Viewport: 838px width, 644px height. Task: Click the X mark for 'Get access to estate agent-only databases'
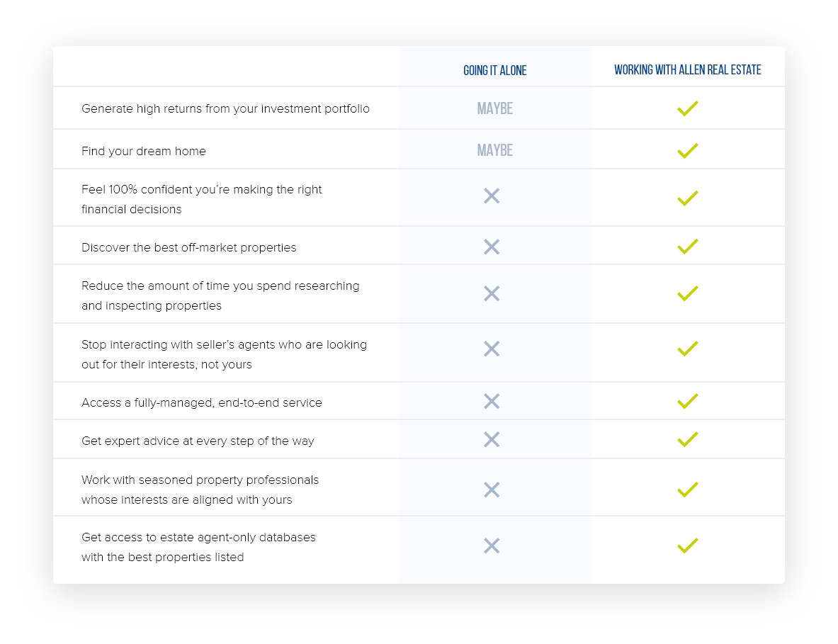click(x=492, y=546)
